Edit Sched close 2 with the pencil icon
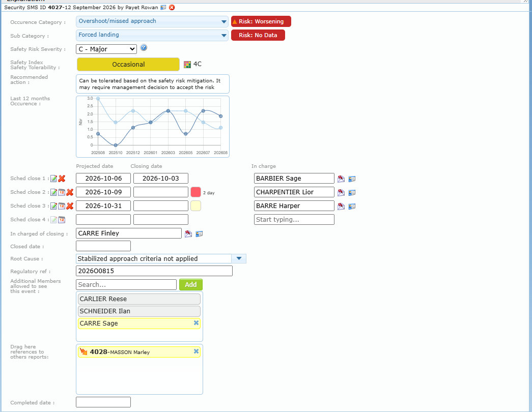Viewport: 532px width, 412px height. pos(53,192)
